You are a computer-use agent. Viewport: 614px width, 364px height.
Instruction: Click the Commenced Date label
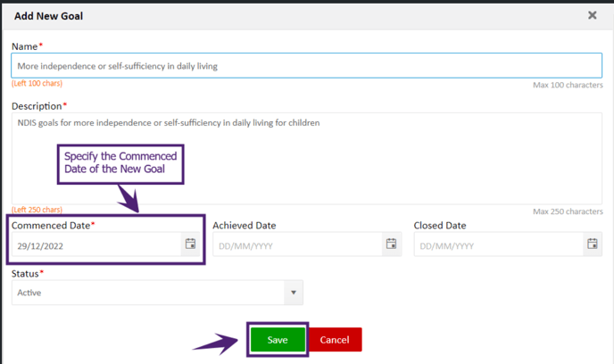53,226
